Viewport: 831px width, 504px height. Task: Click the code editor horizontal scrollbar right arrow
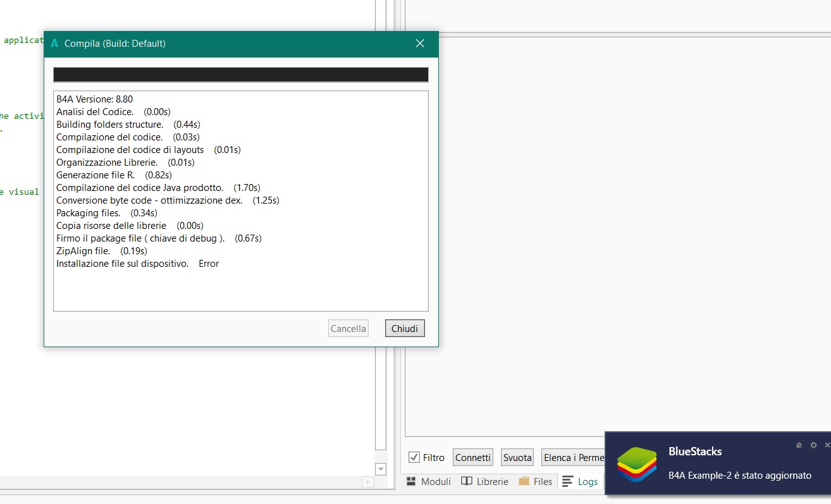(x=367, y=482)
